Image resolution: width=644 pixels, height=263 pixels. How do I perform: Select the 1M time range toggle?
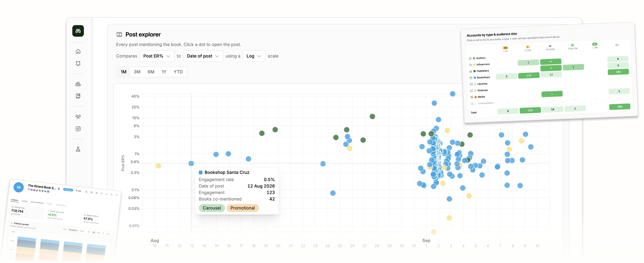click(x=123, y=72)
